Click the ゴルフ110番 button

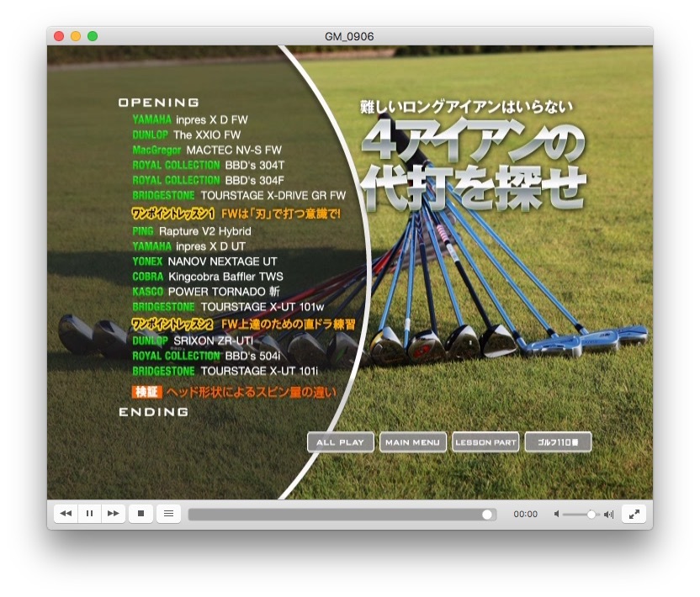558,442
